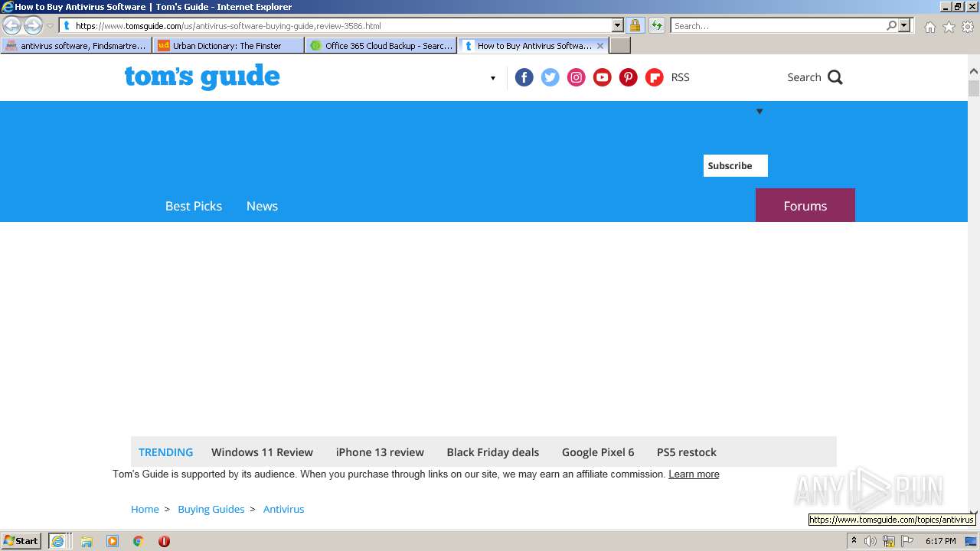Show hidden tray icons arrow
980x551 pixels.
[854, 541]
